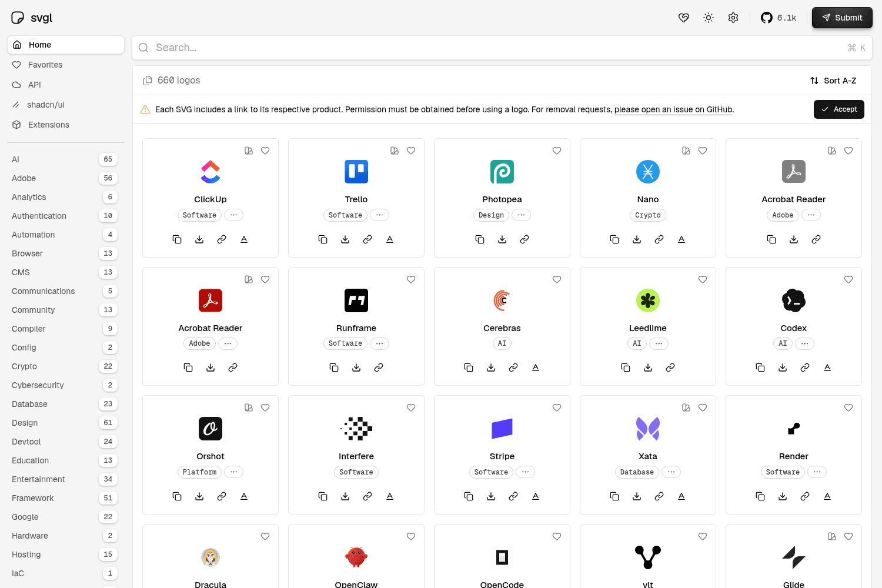
Task: Click the Software tag on Render
Action: pyautogui.click(x=783, y=472)
